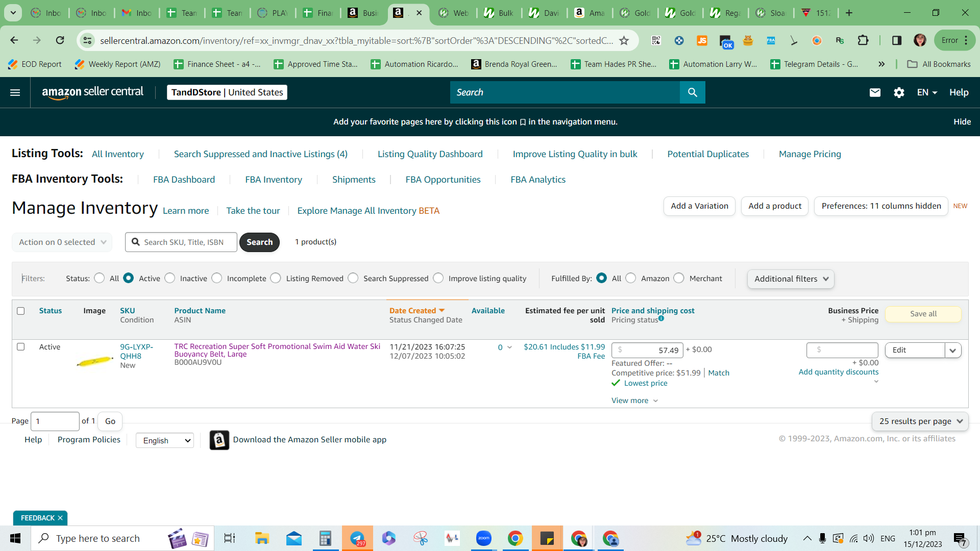Open Preferences: 11 columns hidden
This screenshot has height=551, width=980.
(x=881, y=206)
